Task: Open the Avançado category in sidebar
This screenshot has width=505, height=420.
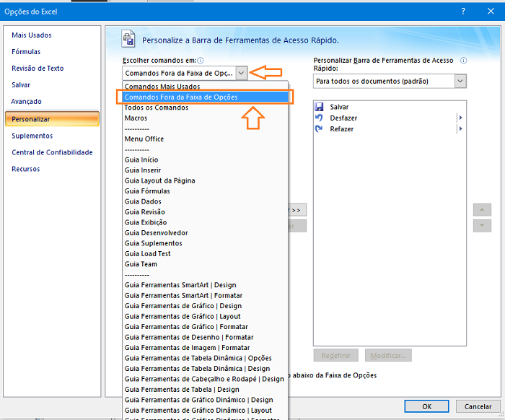Action: (27, 102)
